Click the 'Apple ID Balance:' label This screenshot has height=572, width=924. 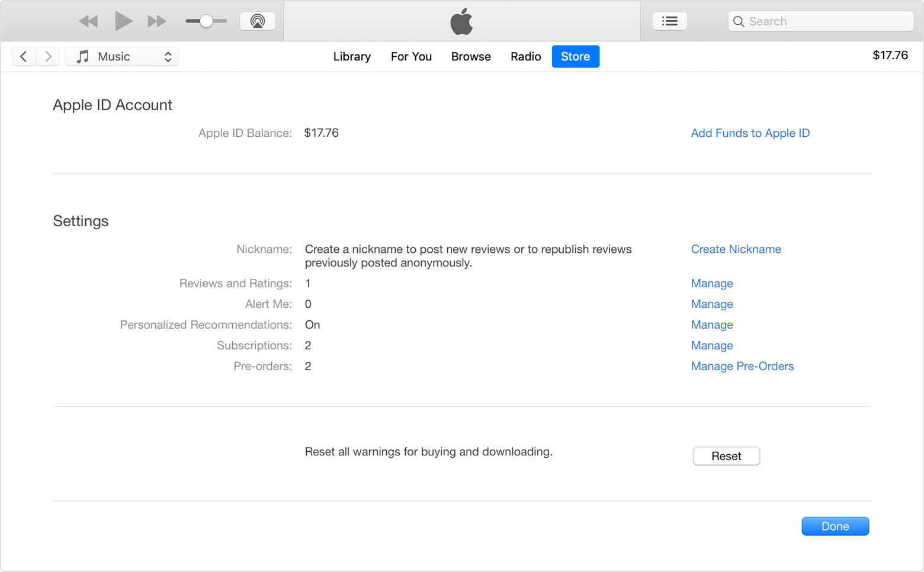point(245,133)
